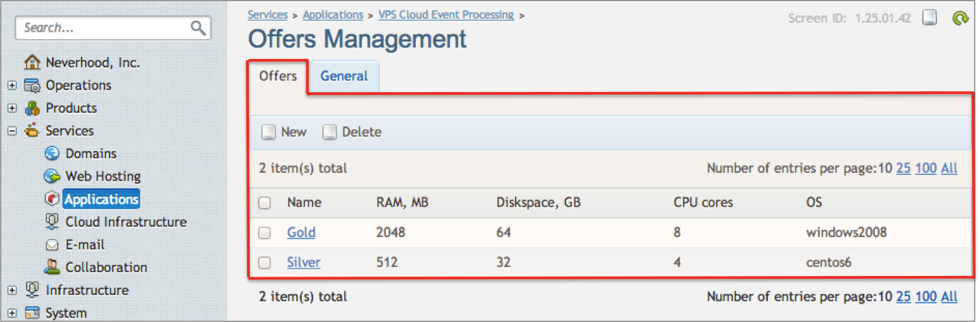Check the Silver offer checkbox
Image resolution: width=980 pixels, height=322 pixels.
[x=265, y=263]
